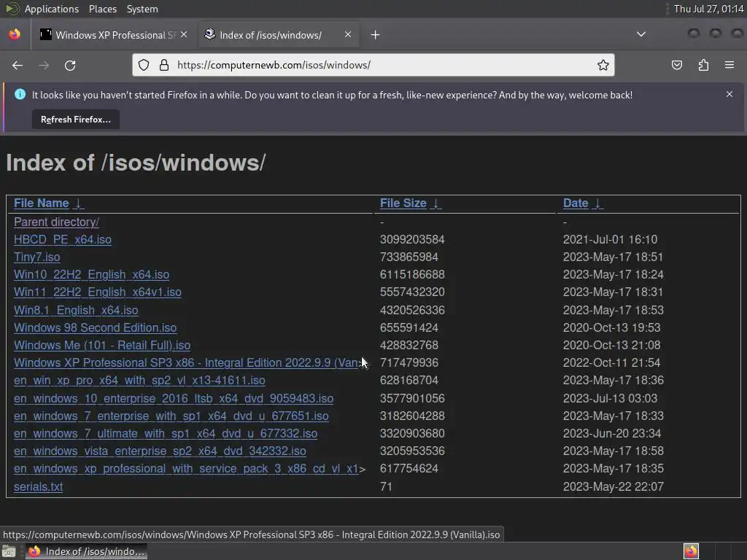This screenshot has width=747, height=560.
Task: Download en_windows_vista_enterprise_sp2 iso
Action: coord(160,451)
